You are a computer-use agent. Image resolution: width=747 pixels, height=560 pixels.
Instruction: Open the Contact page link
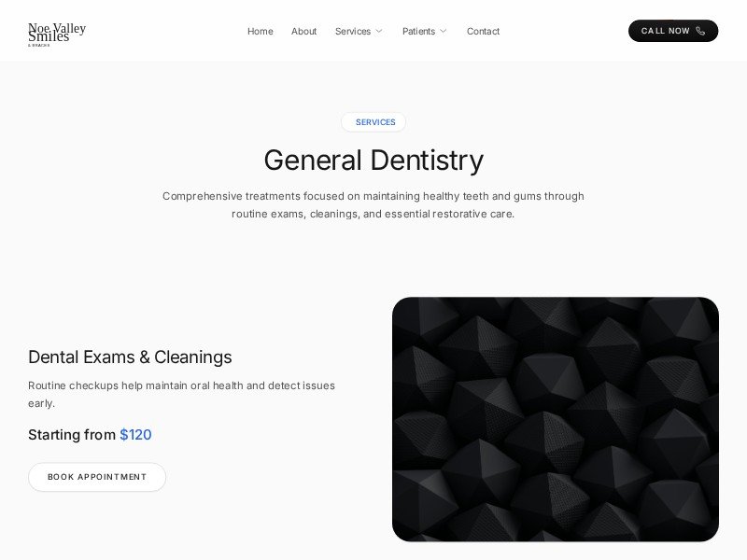(x=483, y=31)
